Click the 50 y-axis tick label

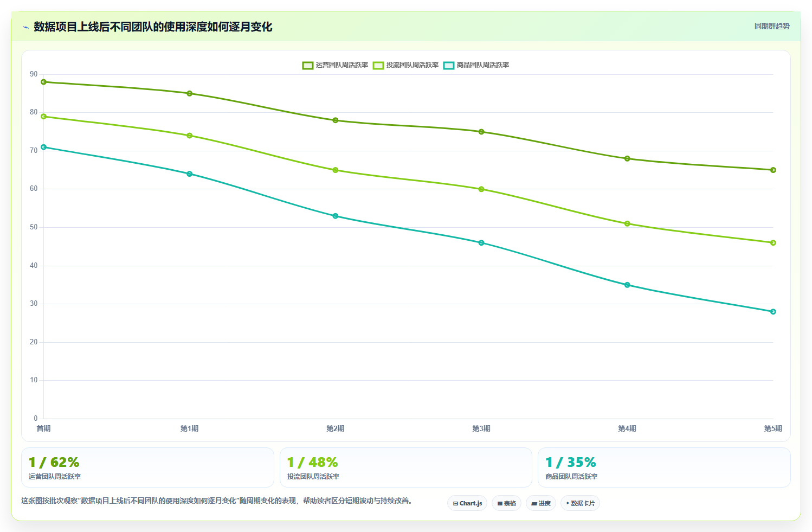pos(34,227)
